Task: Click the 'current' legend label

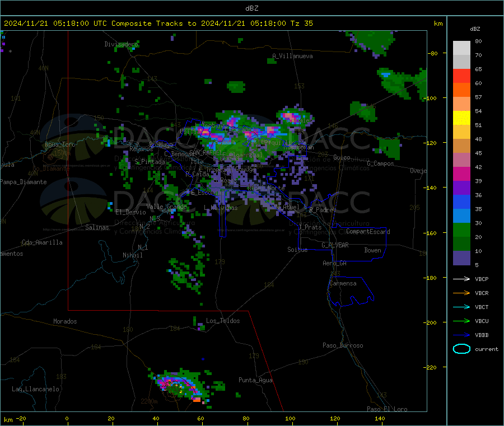Action: coord(487,349)
